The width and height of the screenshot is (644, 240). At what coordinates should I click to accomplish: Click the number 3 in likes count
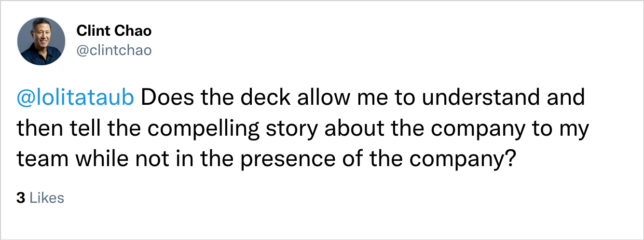pos(21,198)
